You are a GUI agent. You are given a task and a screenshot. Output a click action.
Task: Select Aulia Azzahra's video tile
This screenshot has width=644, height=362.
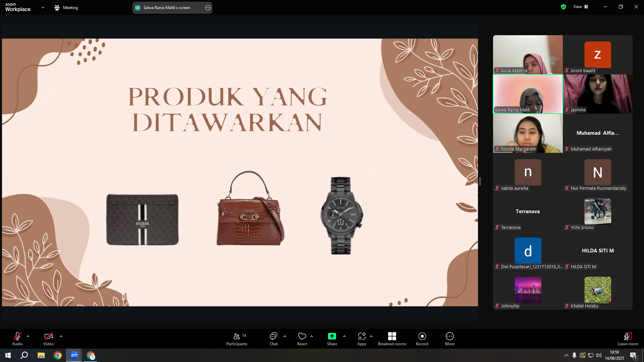(x=528, y=55)
